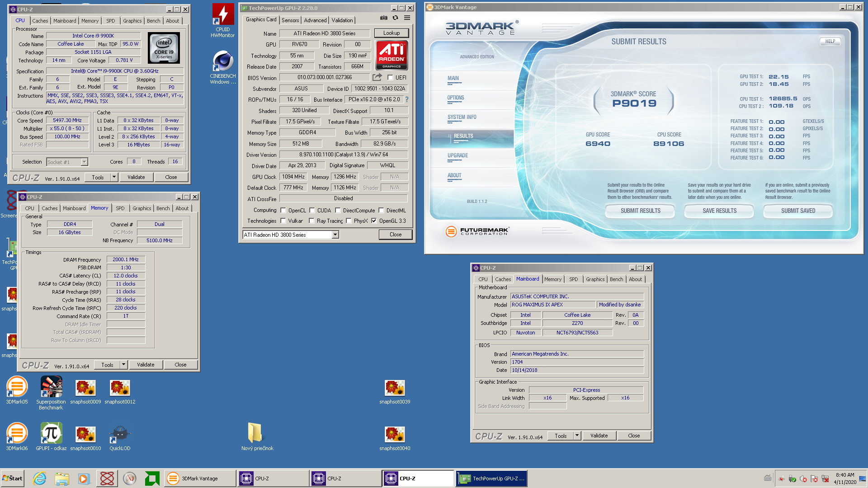This screenshot has height=488, width=868.
Task: Open the Graphics tab in Mainboard CPU-Z window
Action: (x=595, y=279)
